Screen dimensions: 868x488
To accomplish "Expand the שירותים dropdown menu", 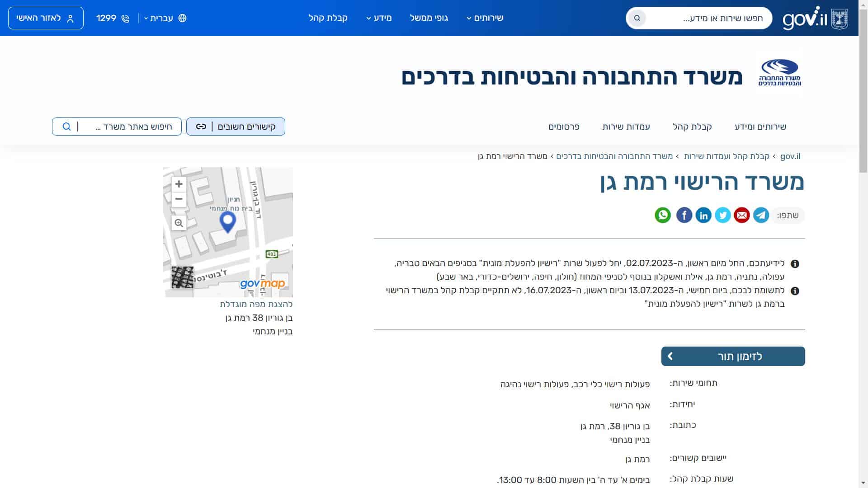I will (x=485, y=18).
